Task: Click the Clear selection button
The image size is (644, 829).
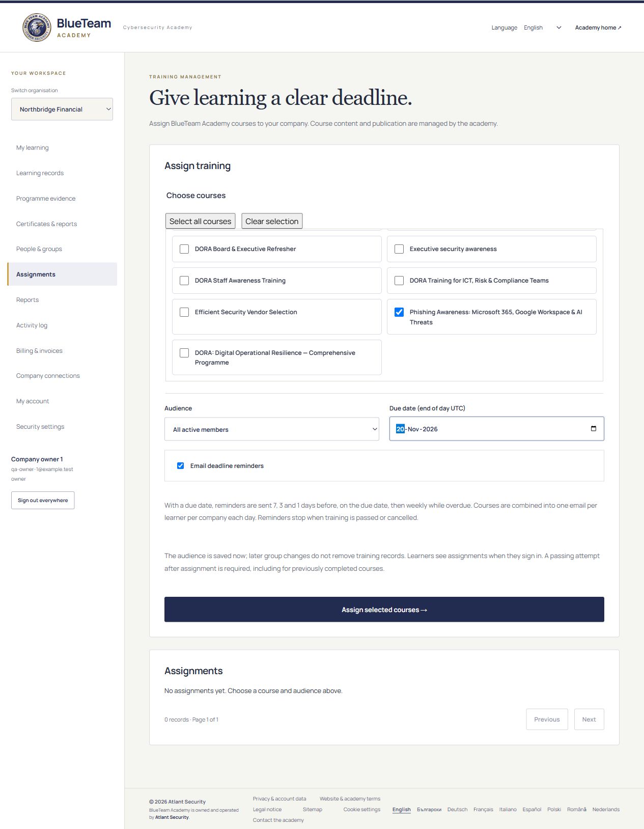Action: (x=272, y=221)
